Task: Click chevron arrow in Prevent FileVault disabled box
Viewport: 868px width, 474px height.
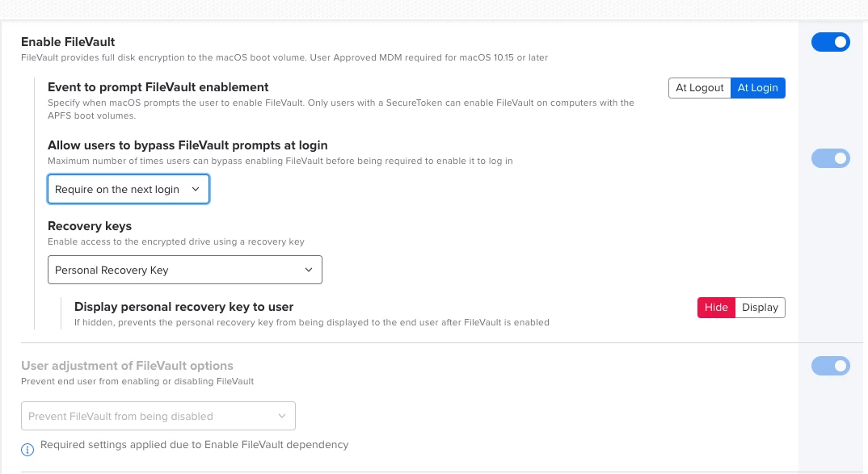Action: point(282,416)
